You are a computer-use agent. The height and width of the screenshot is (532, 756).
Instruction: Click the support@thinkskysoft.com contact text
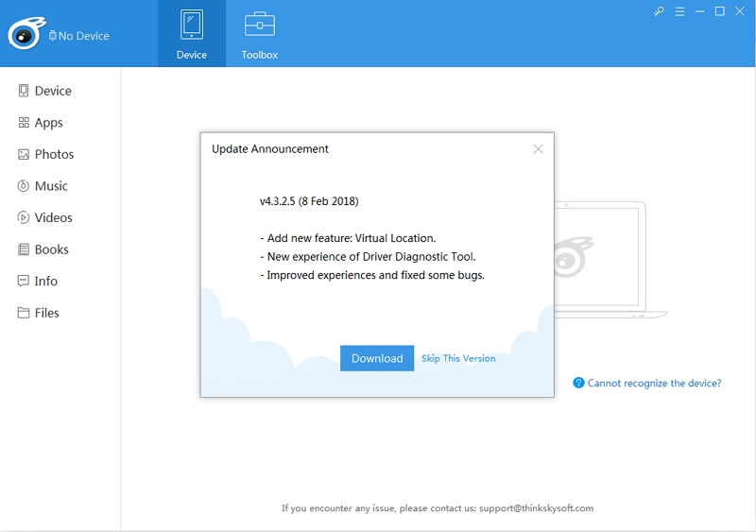pos(536,507)
